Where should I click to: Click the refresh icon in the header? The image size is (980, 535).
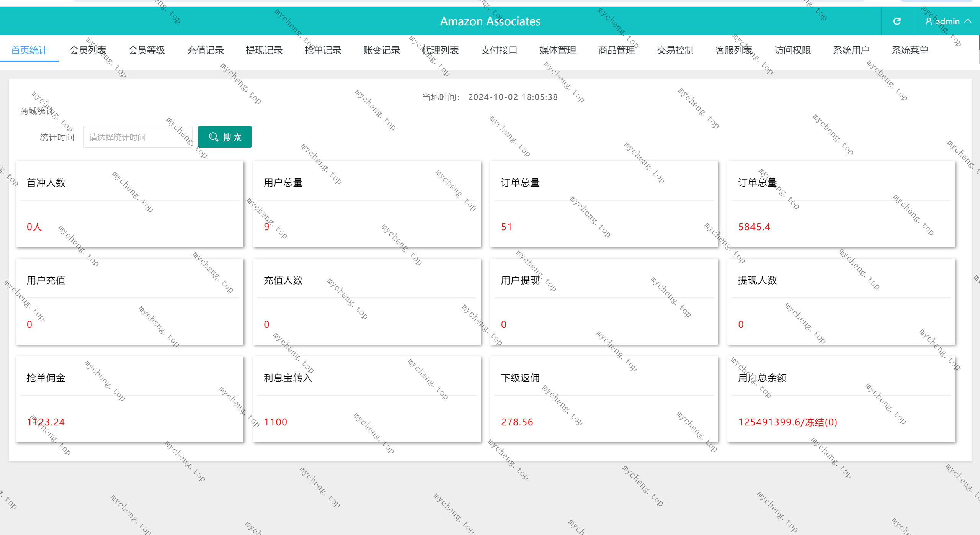point(897,21)
